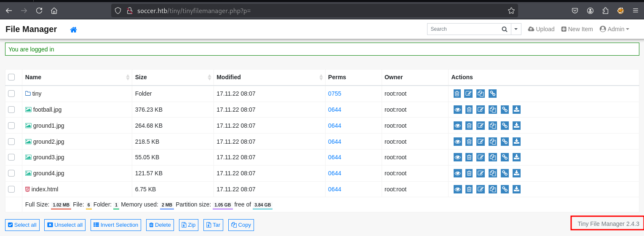Open direct link for tiny folder

click(492, 94)
